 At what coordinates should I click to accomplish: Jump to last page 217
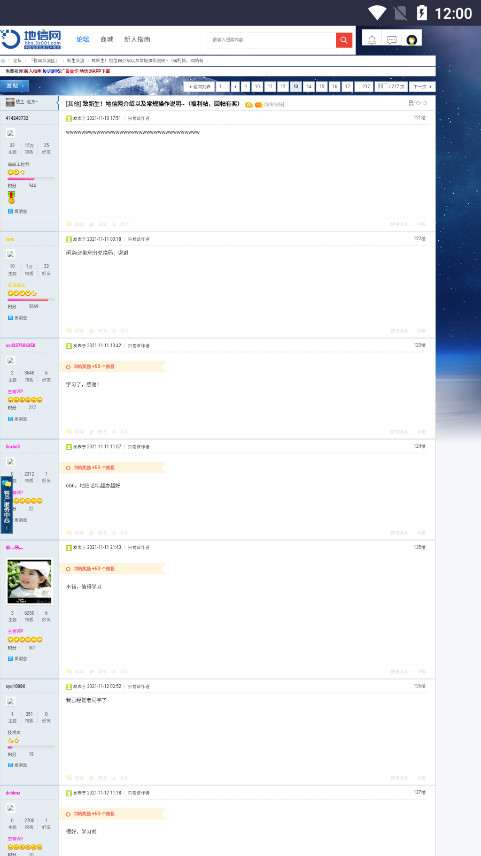coord(364,86)
